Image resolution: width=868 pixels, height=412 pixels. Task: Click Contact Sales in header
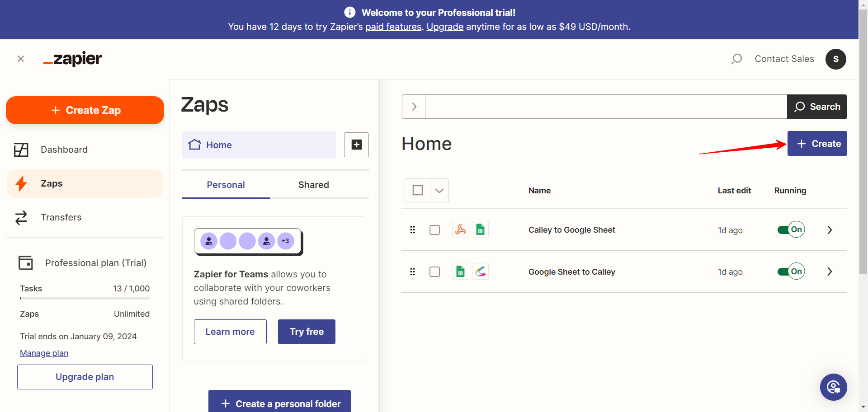click(x=784, y=59)
